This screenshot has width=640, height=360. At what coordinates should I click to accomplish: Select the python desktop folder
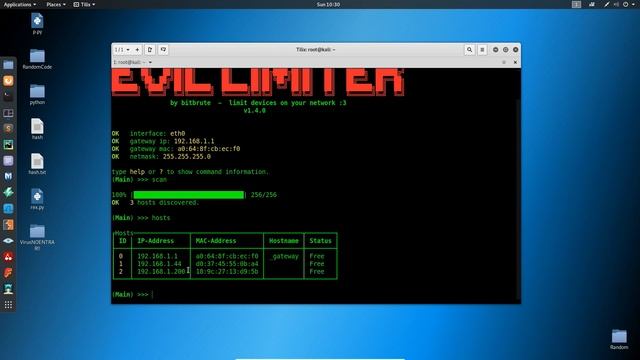(37, 94)
